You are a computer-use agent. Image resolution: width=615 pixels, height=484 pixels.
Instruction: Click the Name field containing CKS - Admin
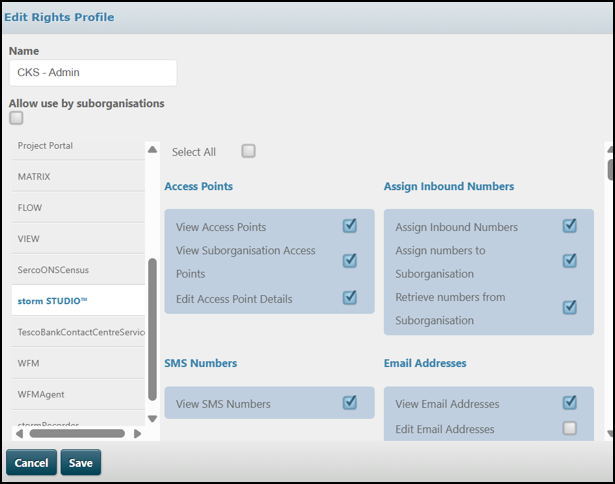point(92,73)
